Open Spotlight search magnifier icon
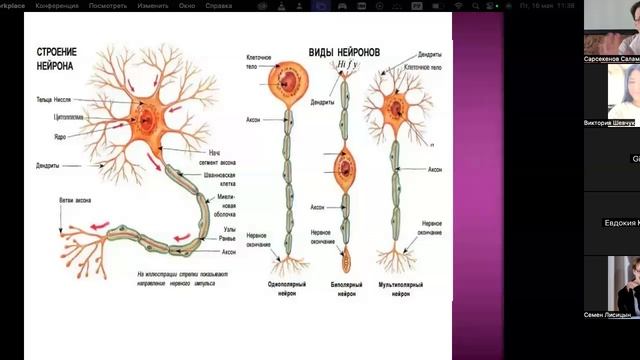Image resolution: width=640 pixels, height=360 pixels. [476, 6]
